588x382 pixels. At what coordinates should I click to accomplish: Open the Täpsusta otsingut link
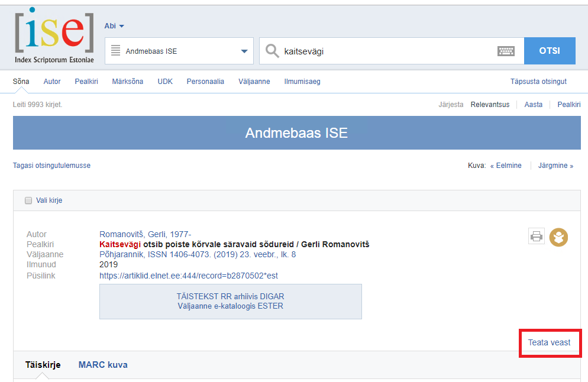tap(538, 82)
